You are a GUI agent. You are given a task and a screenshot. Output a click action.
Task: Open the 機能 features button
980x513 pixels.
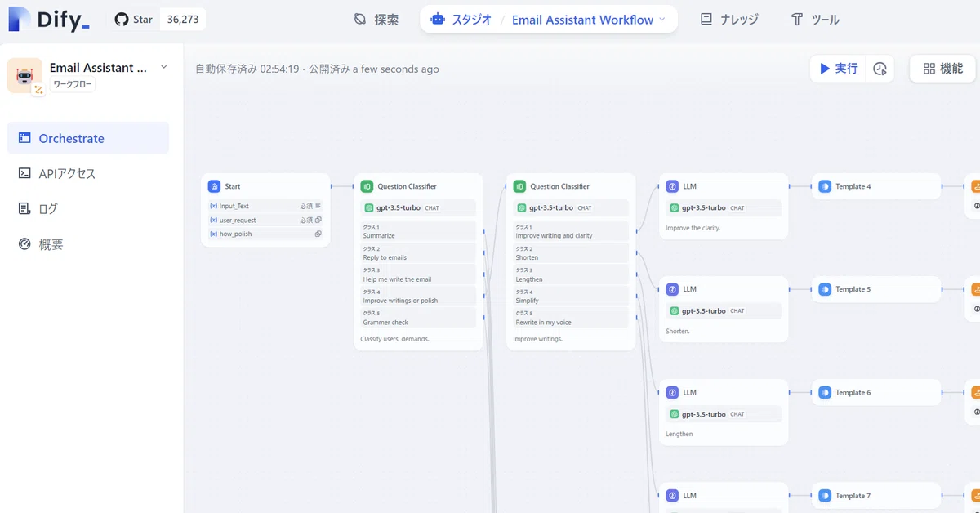943,69
